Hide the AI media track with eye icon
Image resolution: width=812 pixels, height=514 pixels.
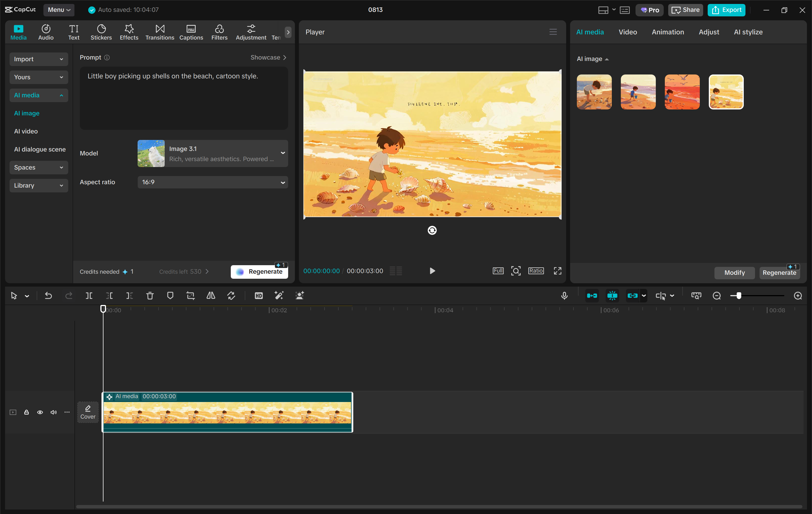[40, 412]
